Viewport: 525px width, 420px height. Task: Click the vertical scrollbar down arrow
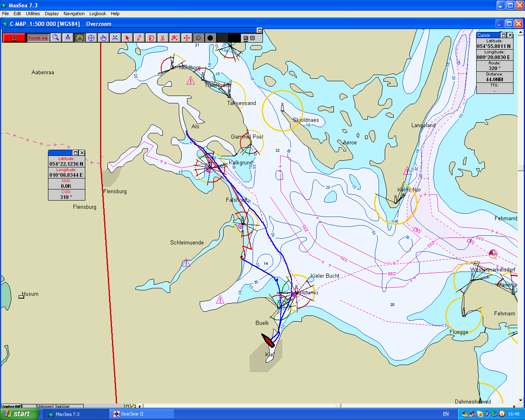(x=521, y=400)
